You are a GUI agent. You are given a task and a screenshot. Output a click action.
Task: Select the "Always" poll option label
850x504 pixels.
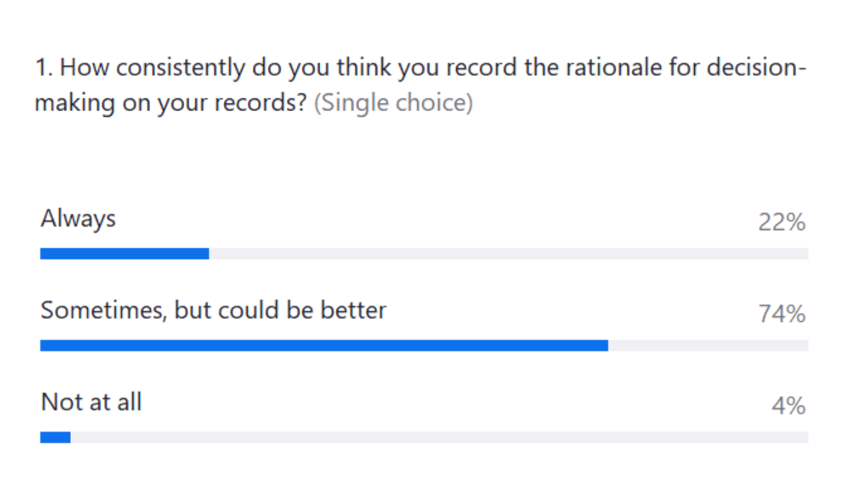pos(78,219)
